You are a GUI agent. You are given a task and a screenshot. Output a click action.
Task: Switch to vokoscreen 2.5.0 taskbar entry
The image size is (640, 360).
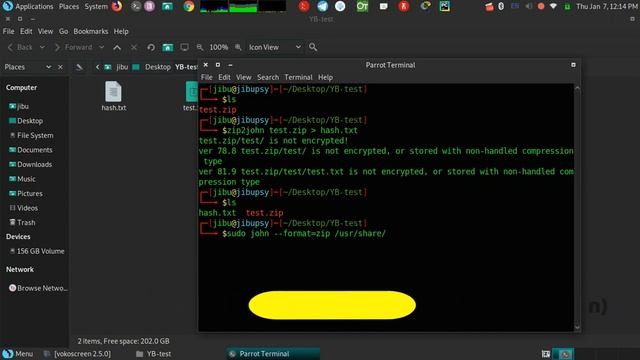coord(78,354)
